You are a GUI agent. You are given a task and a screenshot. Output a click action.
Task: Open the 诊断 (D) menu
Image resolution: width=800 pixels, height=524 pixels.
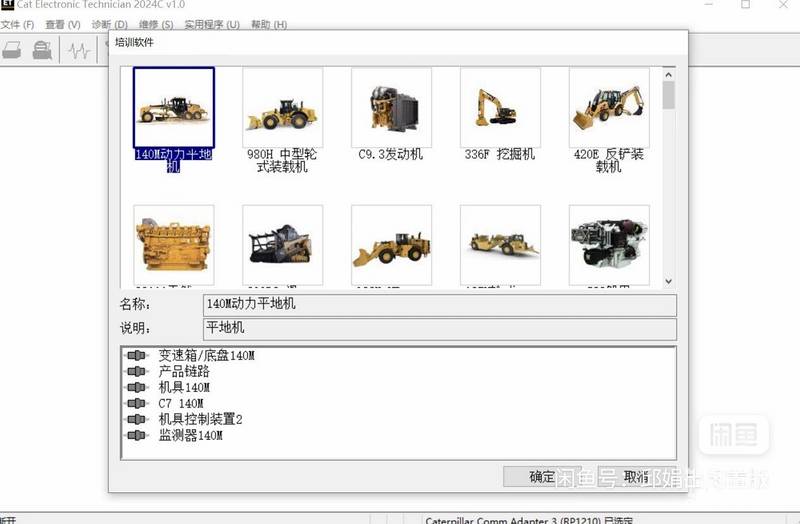coord(109,24)
